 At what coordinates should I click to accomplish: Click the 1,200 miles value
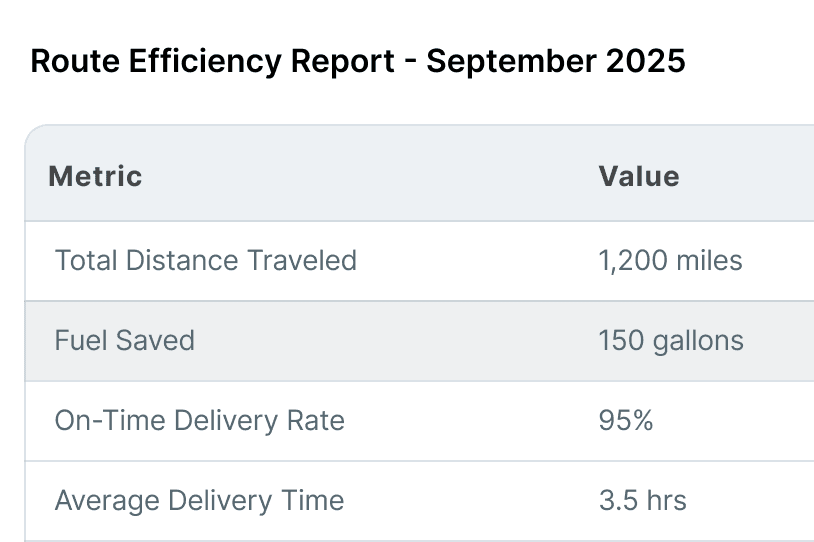tap(670, 260)
